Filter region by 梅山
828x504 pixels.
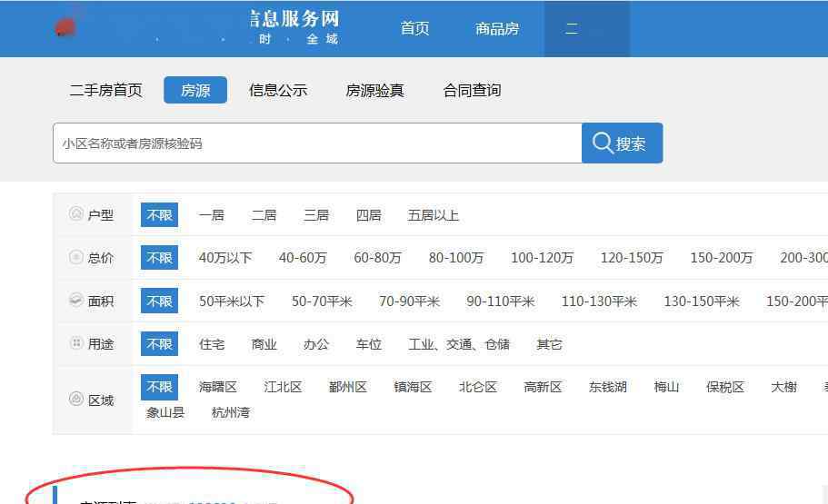[666, 387]
